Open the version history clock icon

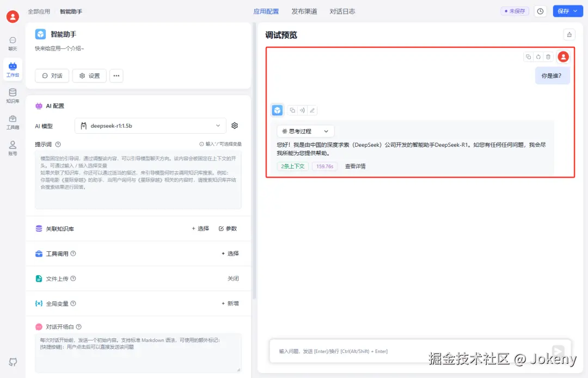pyautogui.click(x=540, y=11)
